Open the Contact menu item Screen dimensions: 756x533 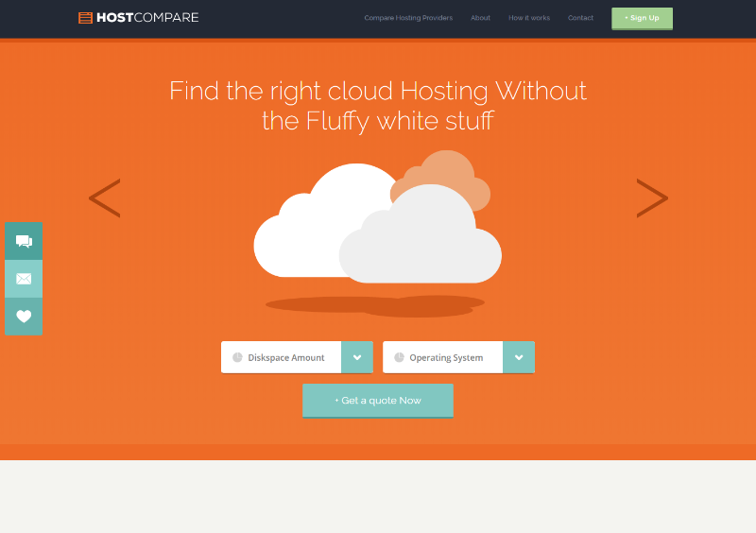pyautogui.click(x=580, y=18)
